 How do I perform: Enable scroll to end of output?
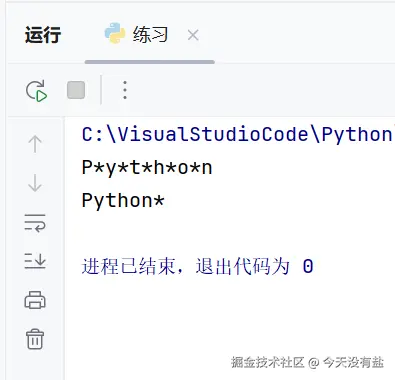[x=35, y=261]
